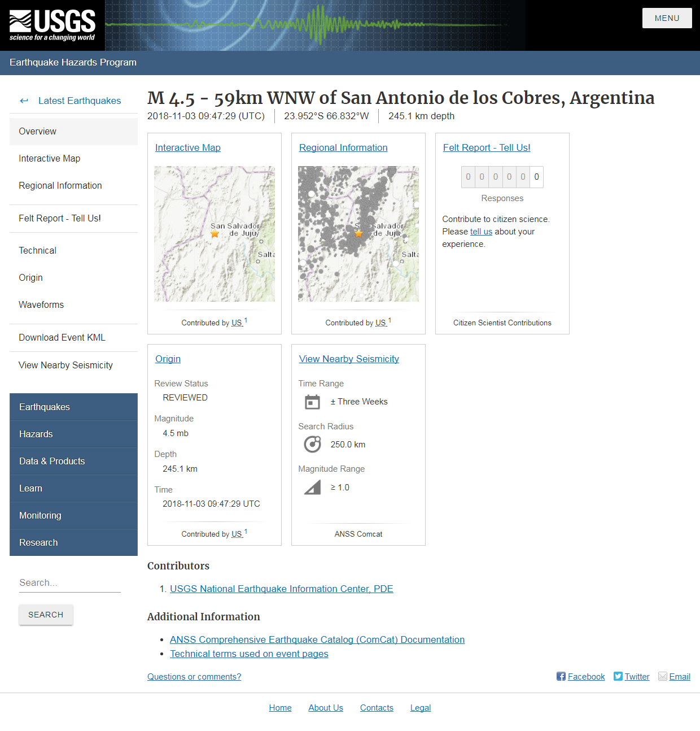
Task: Share the event using the Twitter icon
Action: pos(618,676)
